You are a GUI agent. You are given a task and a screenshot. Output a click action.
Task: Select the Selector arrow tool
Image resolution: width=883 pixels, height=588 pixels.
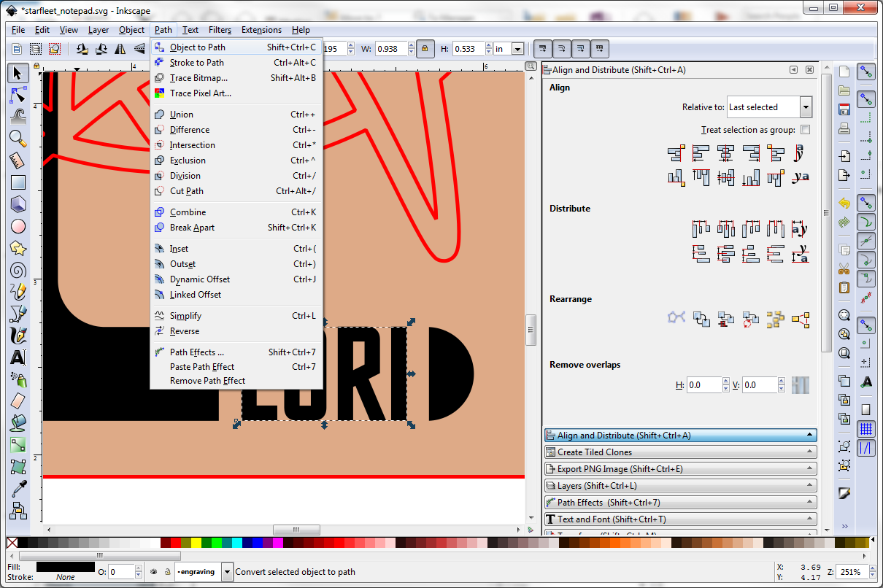[18, 72]
